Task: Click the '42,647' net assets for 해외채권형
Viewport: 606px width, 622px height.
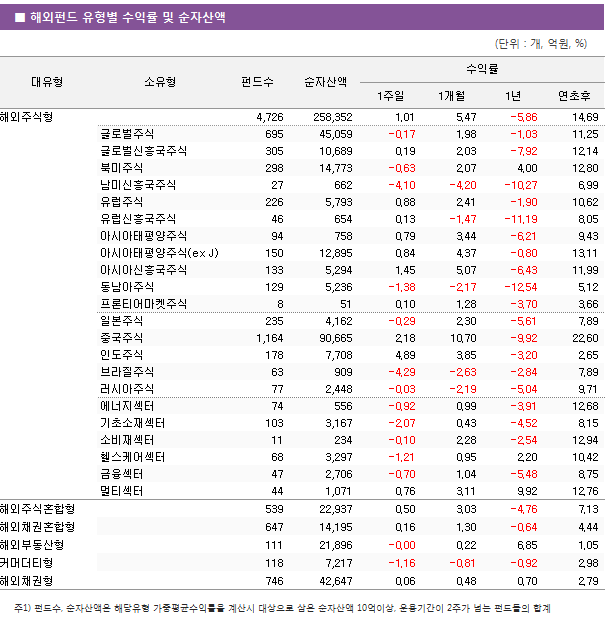Action: coord(336,582)
